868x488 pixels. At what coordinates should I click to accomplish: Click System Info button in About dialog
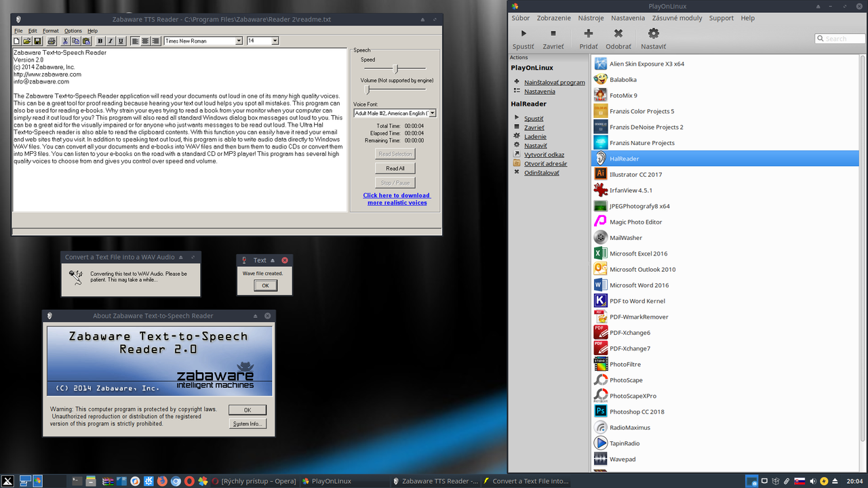tap(248, 424)
